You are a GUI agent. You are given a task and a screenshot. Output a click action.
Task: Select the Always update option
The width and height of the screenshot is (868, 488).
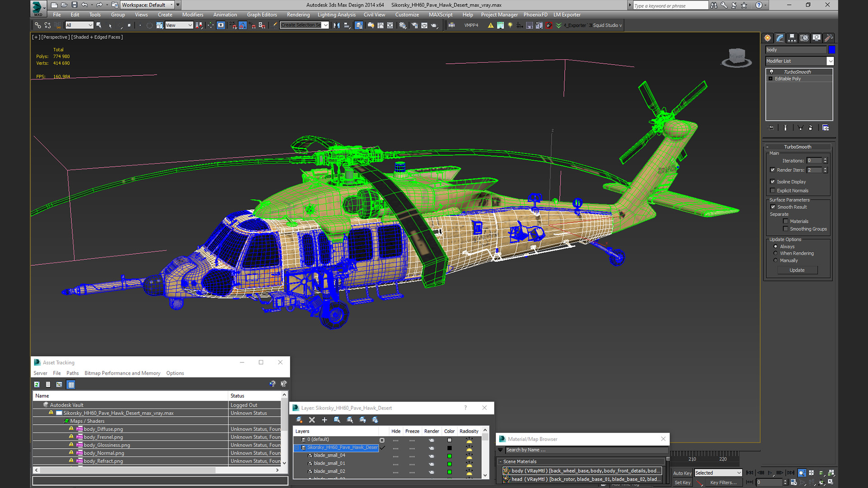click(776, 247)
